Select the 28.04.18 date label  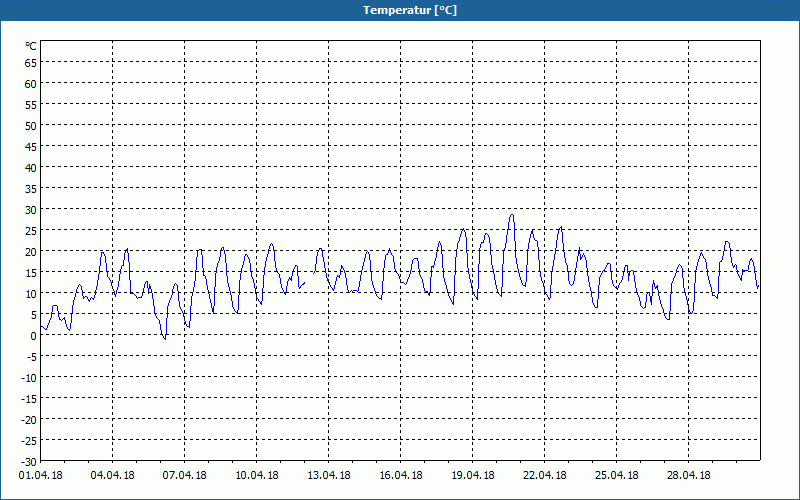click(x=689, y=475)
